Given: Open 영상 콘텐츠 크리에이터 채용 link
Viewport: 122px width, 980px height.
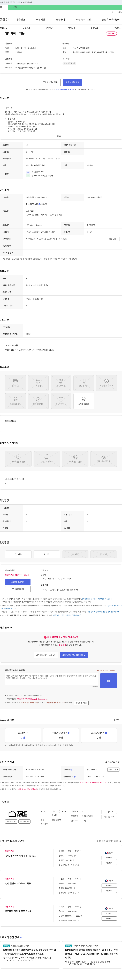Looking at the screenshot, I should click(18, 883).
